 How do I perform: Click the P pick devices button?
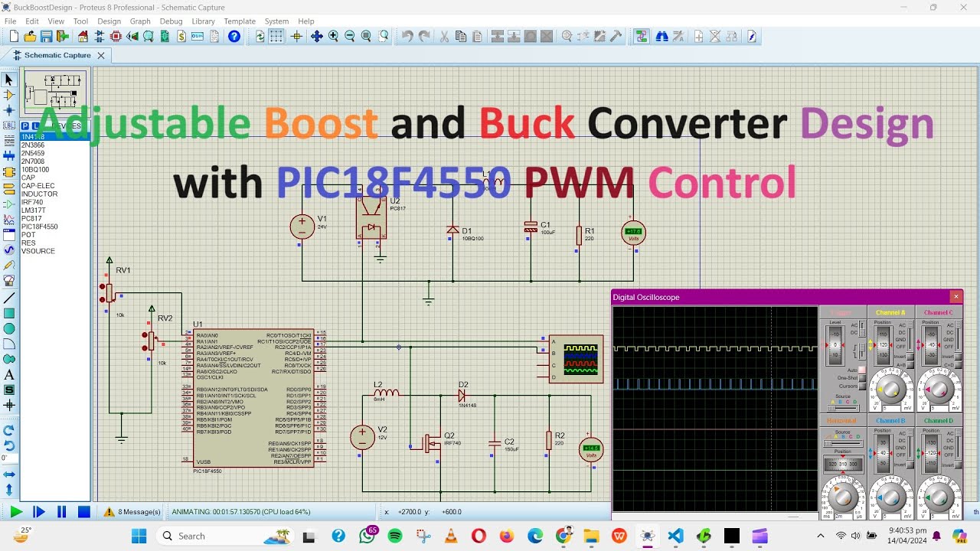coord(24,126)
